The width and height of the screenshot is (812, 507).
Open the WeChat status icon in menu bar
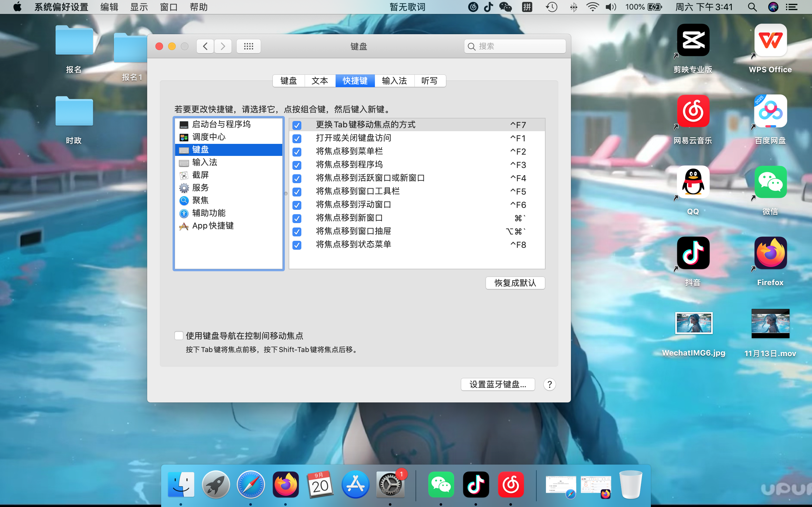pos(505,7)
